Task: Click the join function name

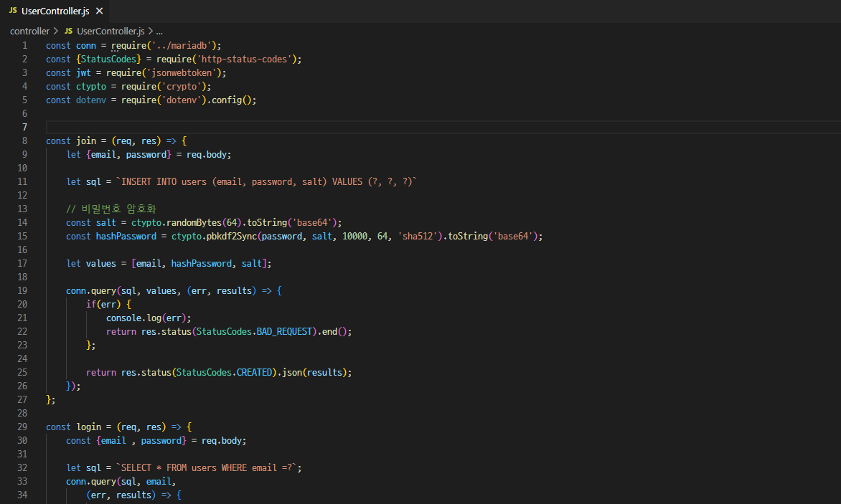Action: [86, 141]
